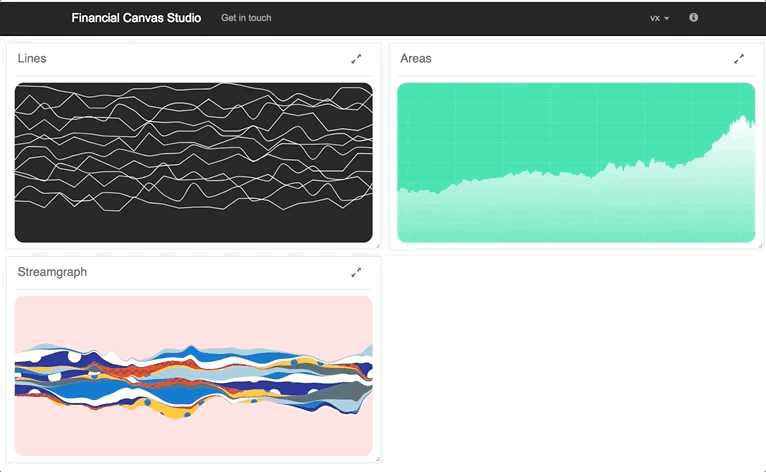Click the Financial Canvas Studio brand title
766x472 pixels.
[x=136, y=18]
